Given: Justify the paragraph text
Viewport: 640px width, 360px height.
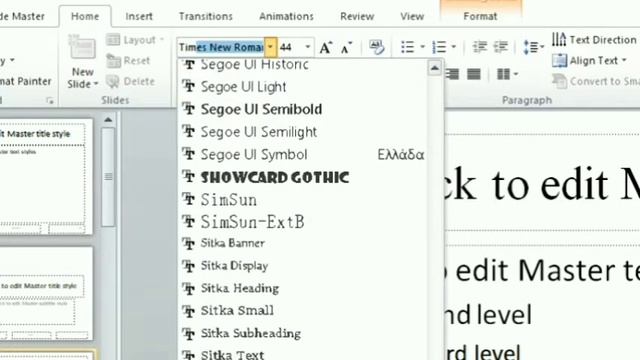Looking at the screenshot, I should pyautogui.click(x=473, y=74).
